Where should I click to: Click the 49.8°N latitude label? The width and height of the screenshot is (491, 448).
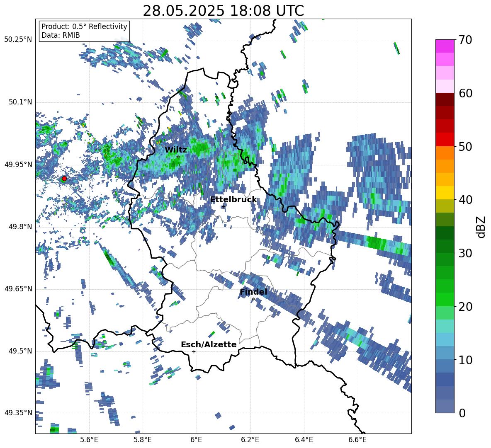pyautogui.click(x=20, y=227)
